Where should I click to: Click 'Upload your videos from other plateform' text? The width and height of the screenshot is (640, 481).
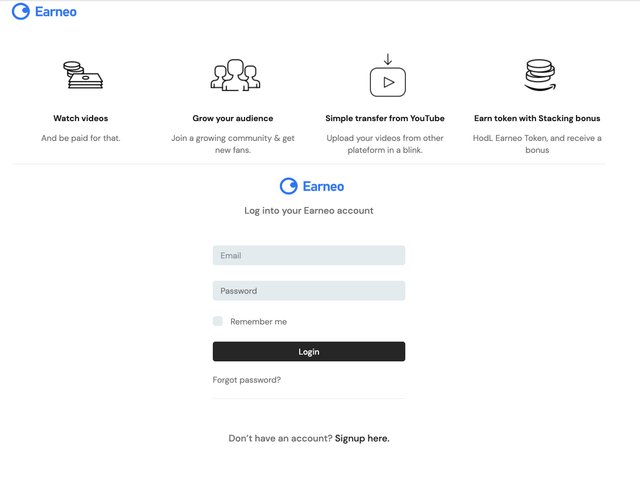385,144
